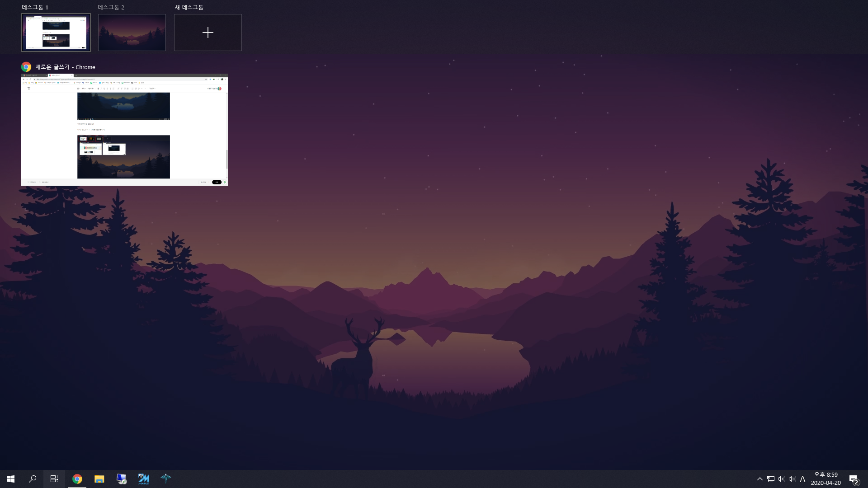Switch to 데스크톱 1 thumbnail
Viewport: 868px width, 488px height.
coord(56,33)
